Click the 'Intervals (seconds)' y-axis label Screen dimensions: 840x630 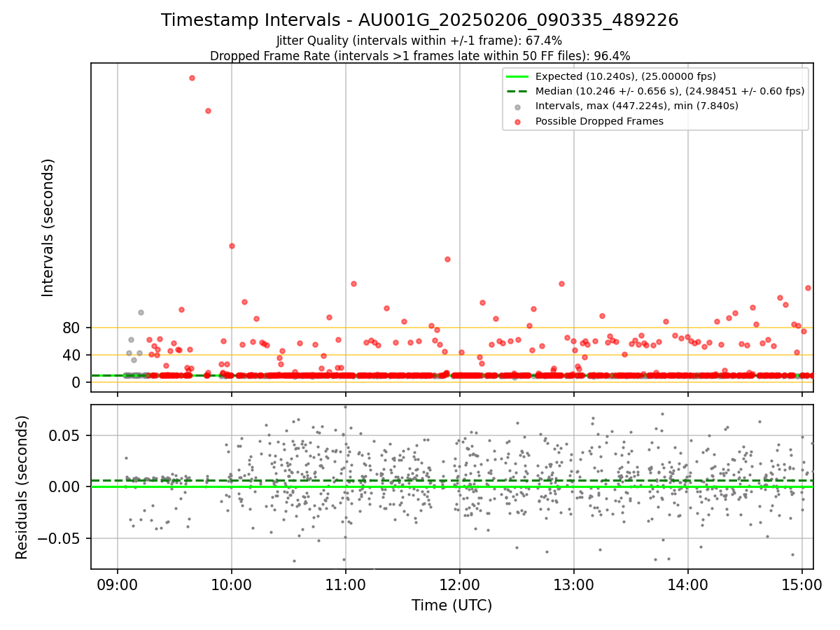point(48,227)
